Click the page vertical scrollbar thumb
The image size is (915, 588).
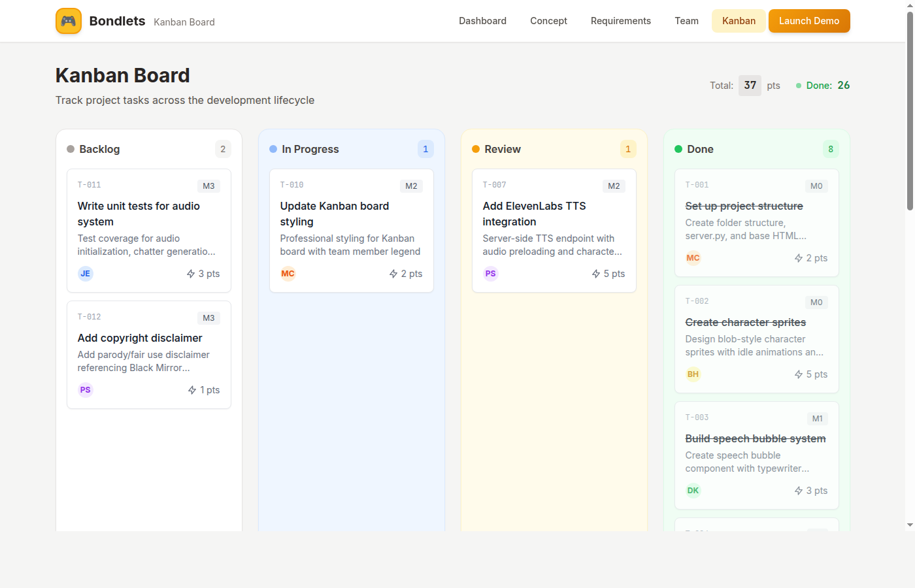pos(910,111)
